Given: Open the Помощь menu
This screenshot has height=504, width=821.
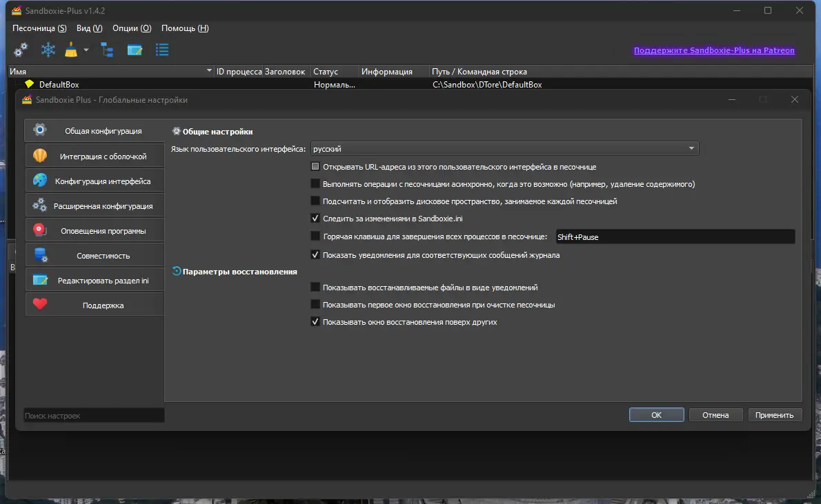Looking at the screenshot, I should click(x=185, y=28).
